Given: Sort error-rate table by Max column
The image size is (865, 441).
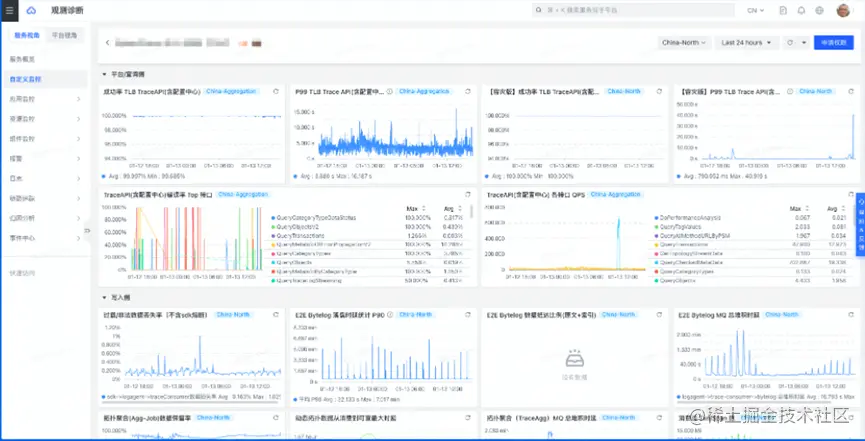Looking at the screenshot, I should [x=412, y=209].
